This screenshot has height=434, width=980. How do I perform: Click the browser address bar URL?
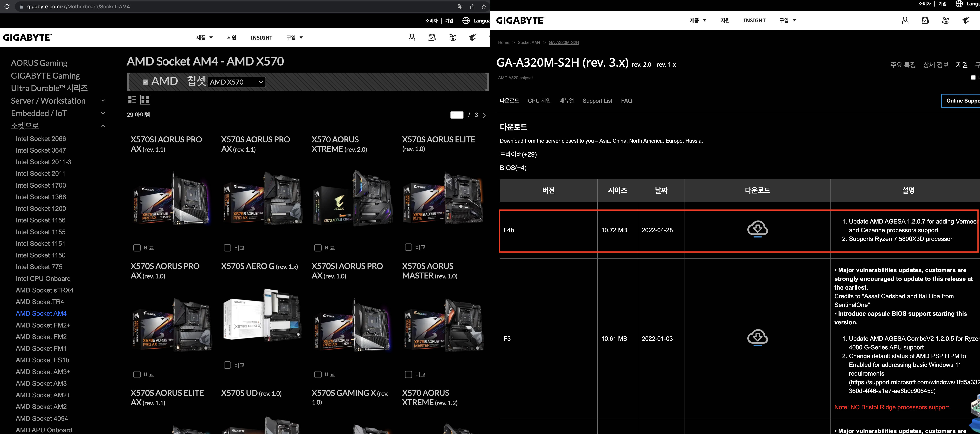pyautogui.click(x=78, y=7)
